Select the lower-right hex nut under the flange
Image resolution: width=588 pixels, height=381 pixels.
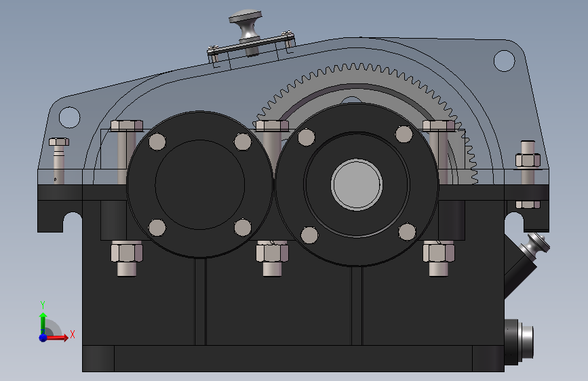[x=438, y=252]
